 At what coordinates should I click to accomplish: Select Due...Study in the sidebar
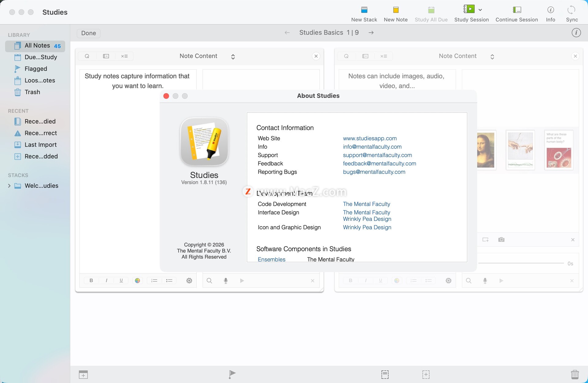tap(40, 57)
